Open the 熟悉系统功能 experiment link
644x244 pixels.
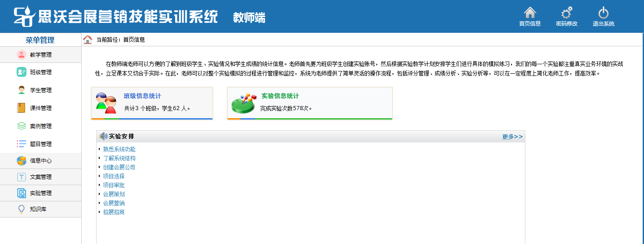point(119,149)
